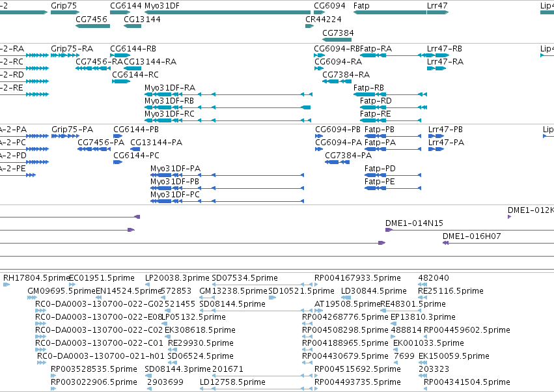The image size is (554, 392).
Task: Click the CG7384-PA protein label
Action: click(x=348, y=156)
